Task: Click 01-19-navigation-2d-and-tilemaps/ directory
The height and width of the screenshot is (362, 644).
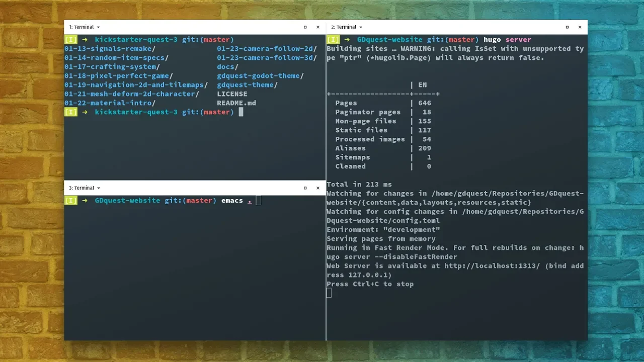Action: click(136, 85)
